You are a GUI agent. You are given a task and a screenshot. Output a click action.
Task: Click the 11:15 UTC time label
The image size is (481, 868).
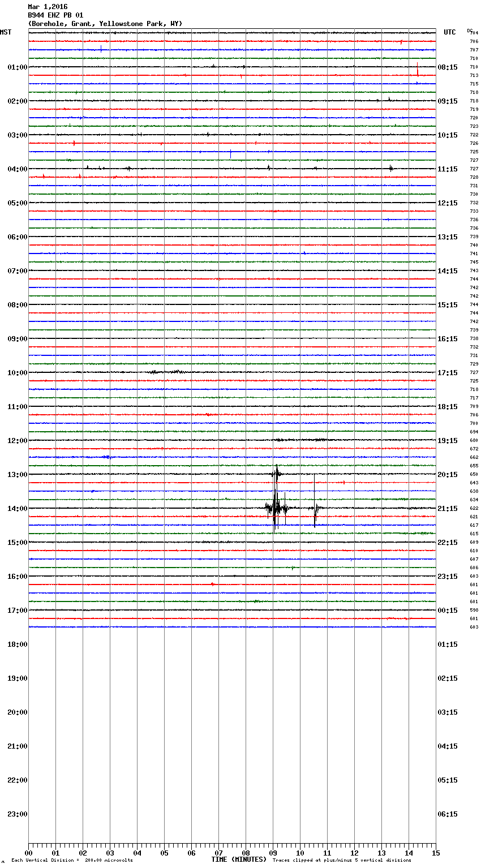point(448,169)
